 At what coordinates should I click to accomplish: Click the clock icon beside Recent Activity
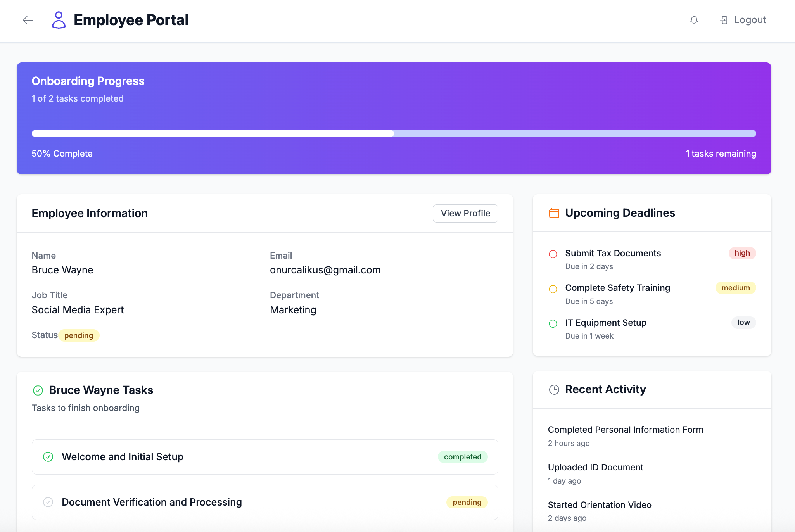554,390
